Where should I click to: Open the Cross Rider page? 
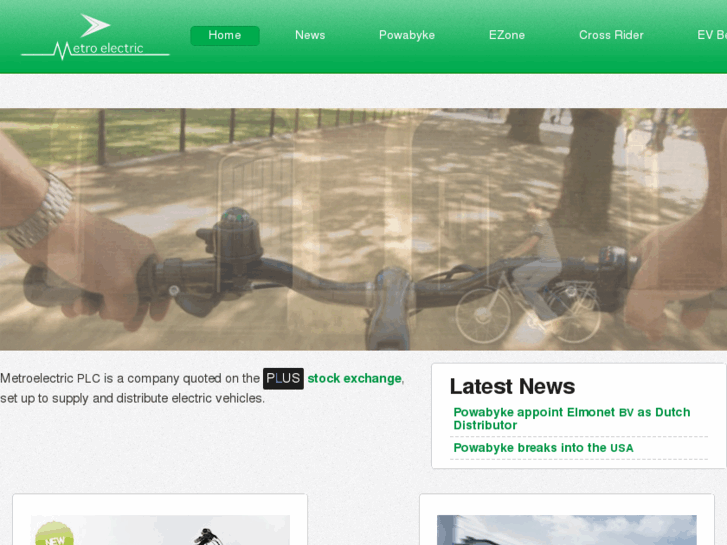click(611, 35)
